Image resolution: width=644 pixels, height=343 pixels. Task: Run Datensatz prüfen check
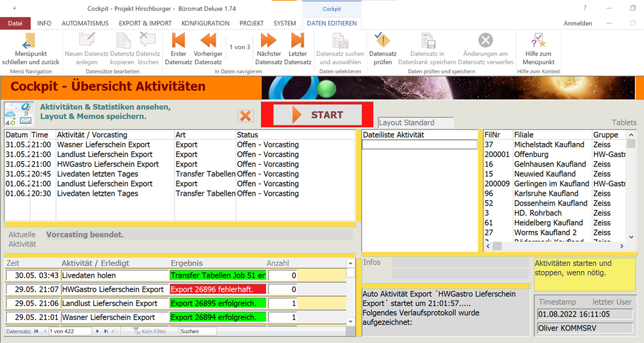382,41
